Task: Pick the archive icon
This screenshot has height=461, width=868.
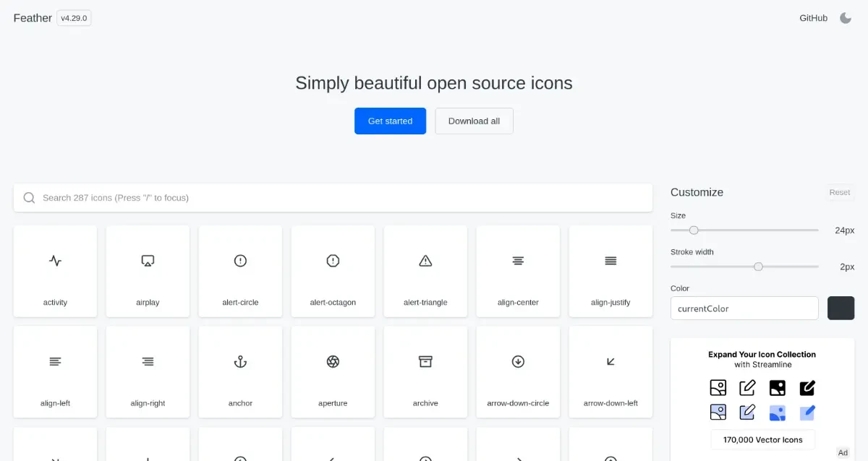Action: [425, 371]
